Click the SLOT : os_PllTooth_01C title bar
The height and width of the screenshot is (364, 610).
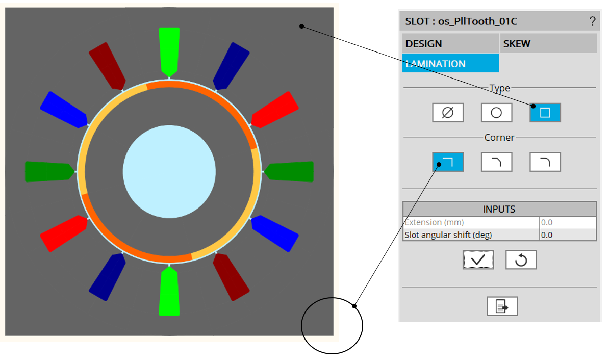coord(490,21)
